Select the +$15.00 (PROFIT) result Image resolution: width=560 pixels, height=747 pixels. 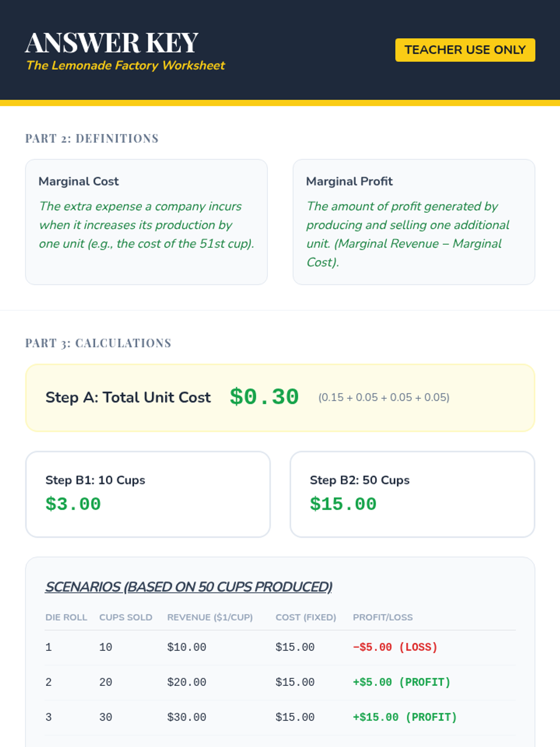point(405,717)
